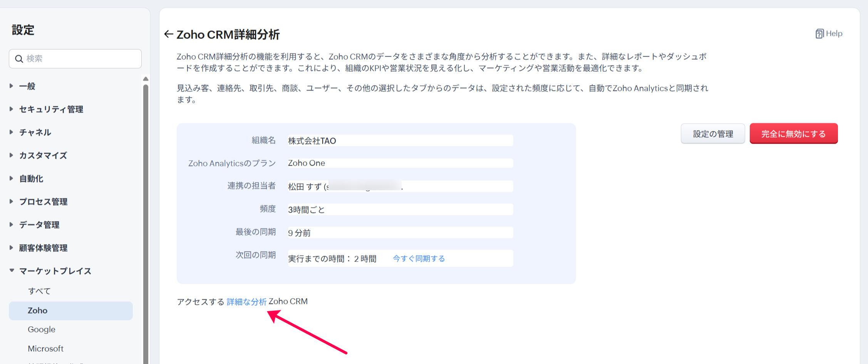Click the 検索 settings search field

[81, 59]
